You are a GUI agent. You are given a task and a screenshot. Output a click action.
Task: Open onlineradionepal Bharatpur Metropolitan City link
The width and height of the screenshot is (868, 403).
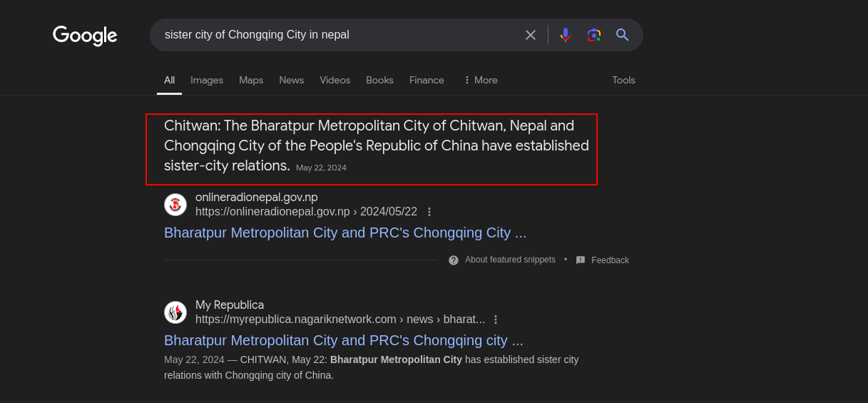(345, 233)
